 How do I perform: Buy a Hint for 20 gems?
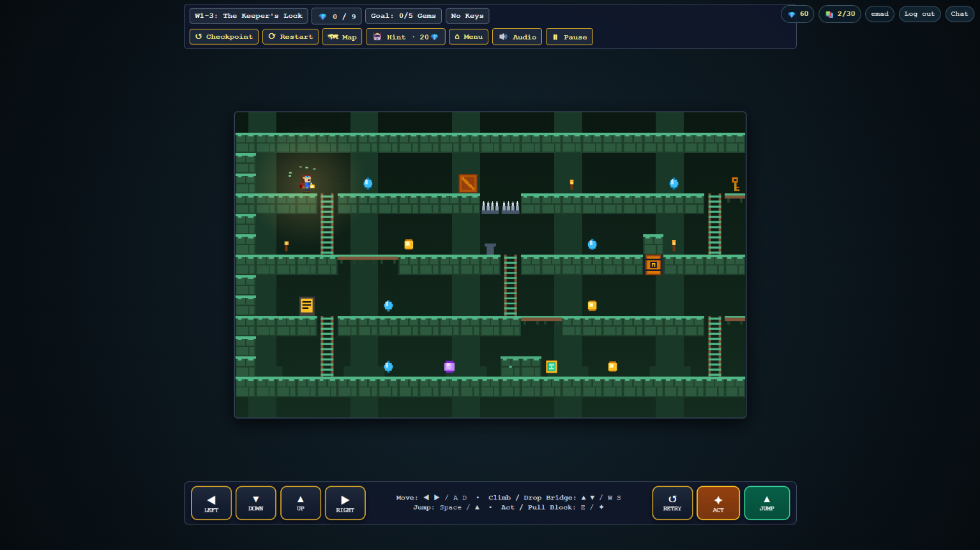tap(405, 37)
